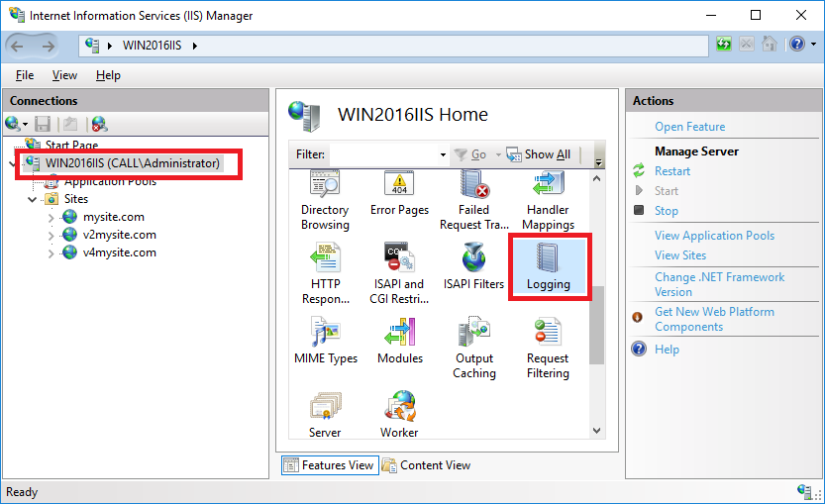Viewport: 825px width, 504px height.
Task: Click WIN2016IIS in address breadcrumb
Action: click(x=153, y=46)
